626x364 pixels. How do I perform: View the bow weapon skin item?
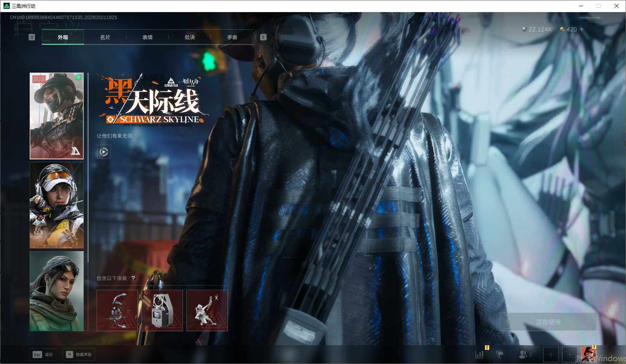pos(117,310)
